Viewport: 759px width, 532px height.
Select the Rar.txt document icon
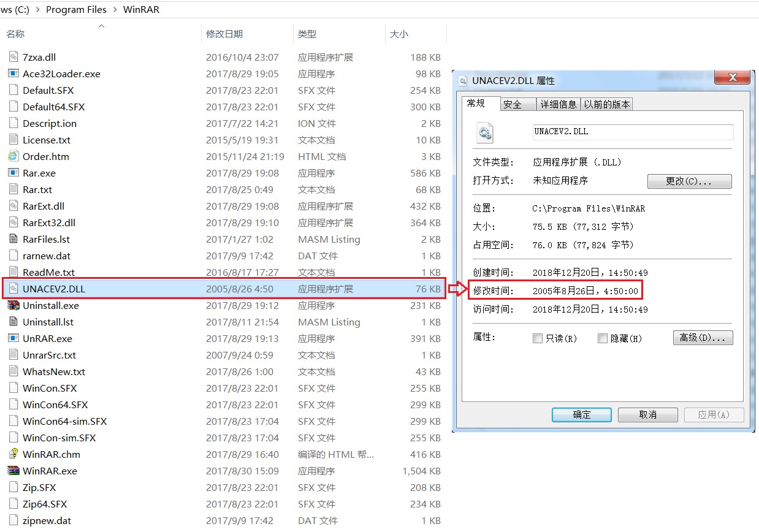(x=13, y=189)
